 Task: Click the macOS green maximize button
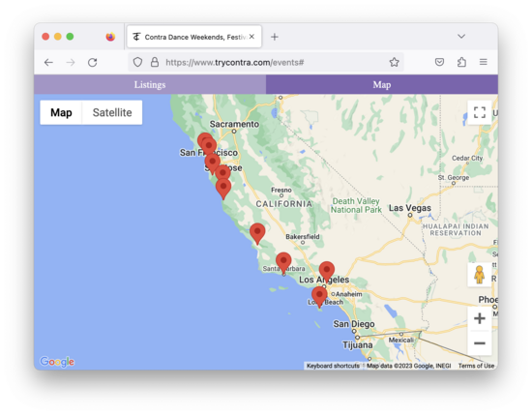click(x=70, y=37)
